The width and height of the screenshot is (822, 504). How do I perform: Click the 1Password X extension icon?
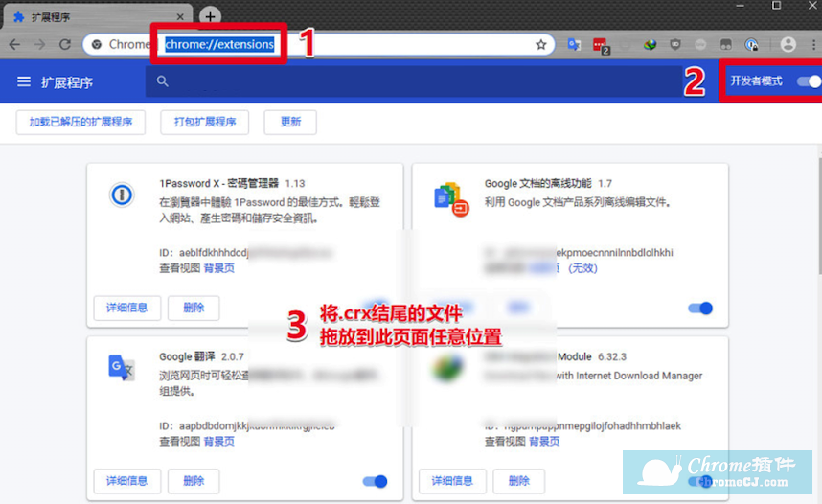122,195
